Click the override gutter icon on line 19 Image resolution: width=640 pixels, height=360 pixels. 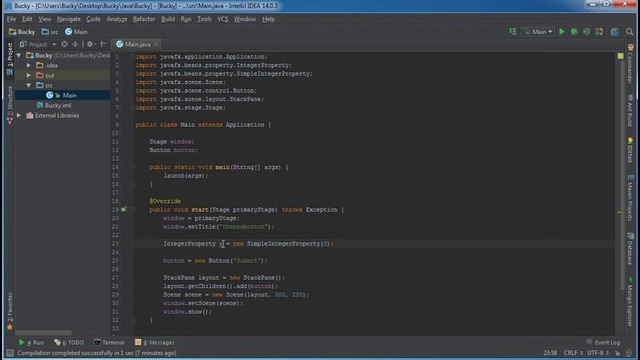tap(124, 209)
